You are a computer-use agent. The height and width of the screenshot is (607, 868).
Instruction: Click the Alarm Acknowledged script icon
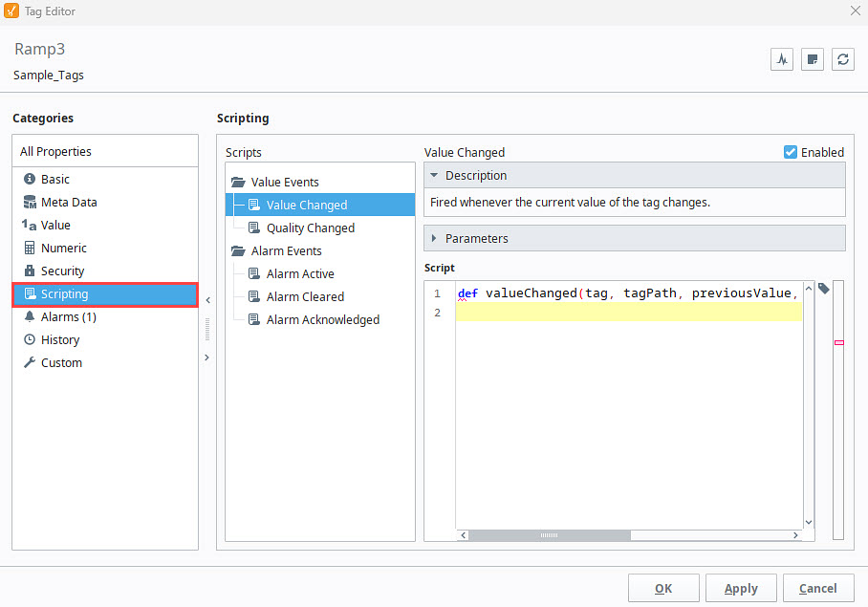(254, 319)
